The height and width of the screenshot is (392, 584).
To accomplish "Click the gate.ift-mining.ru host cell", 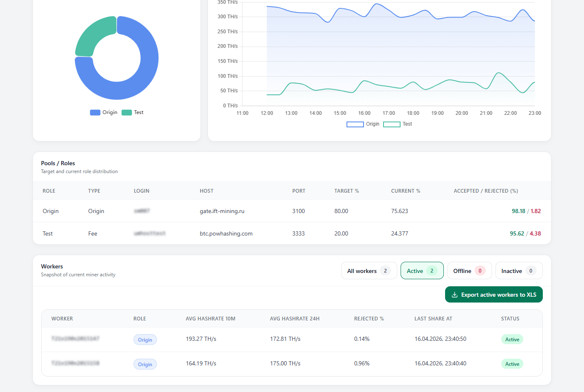I will coord(222,211).
